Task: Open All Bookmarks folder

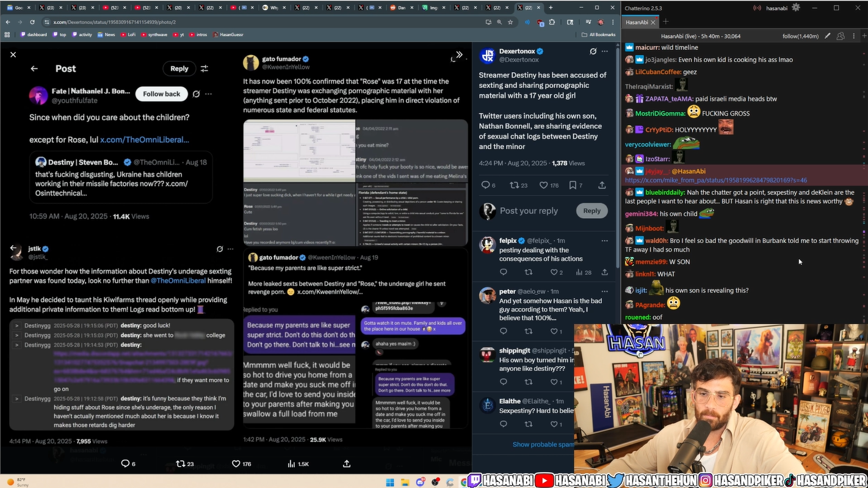Action: 599,35
